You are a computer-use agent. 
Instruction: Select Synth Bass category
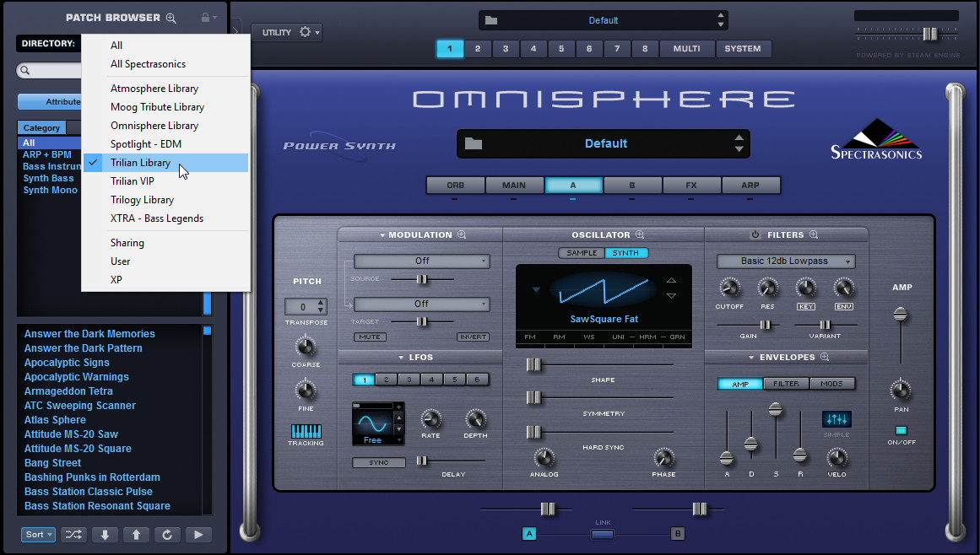pyautogui.click(x=48, y=179)
